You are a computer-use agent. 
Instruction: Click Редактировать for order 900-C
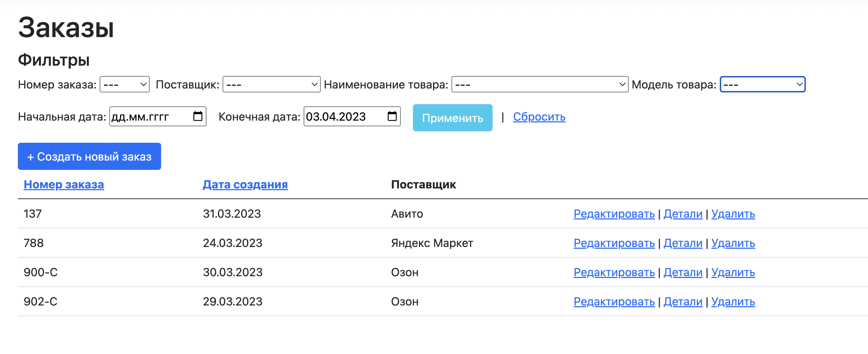pos(614,272)
